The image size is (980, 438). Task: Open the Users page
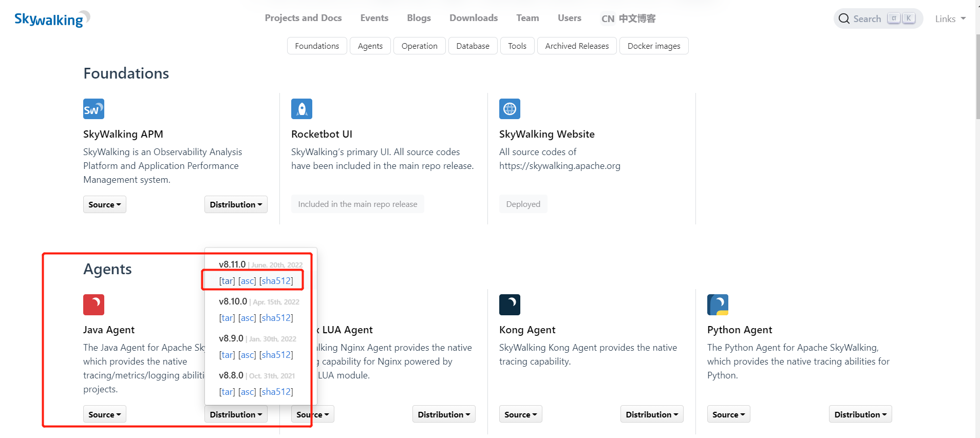(x=569, y=18)
